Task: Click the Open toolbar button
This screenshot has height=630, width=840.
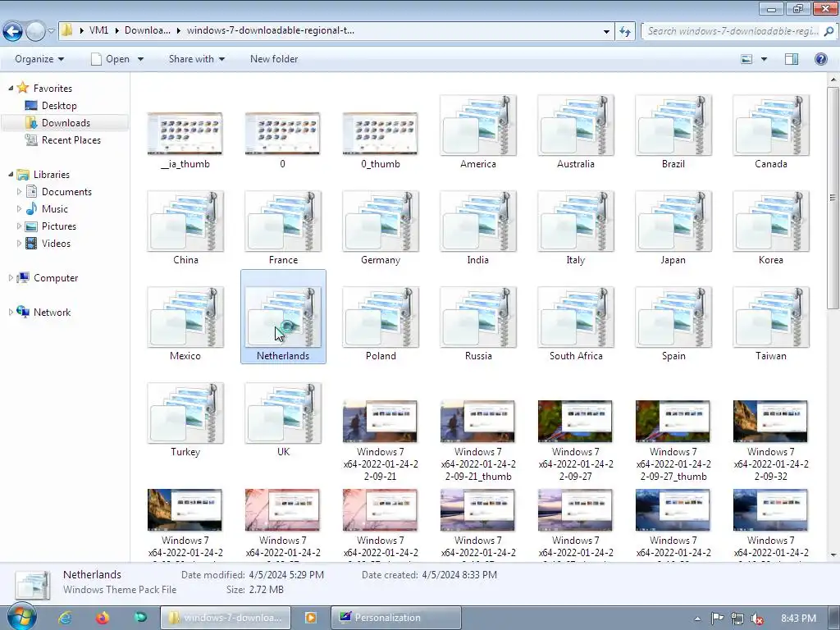Action: [111, 59]
